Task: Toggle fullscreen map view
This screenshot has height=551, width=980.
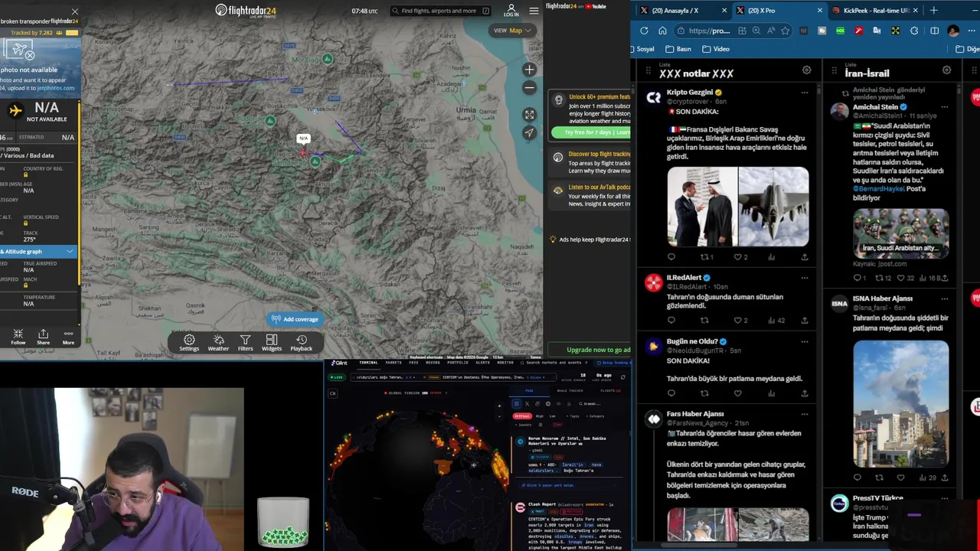Action: (x=529, y=115)
